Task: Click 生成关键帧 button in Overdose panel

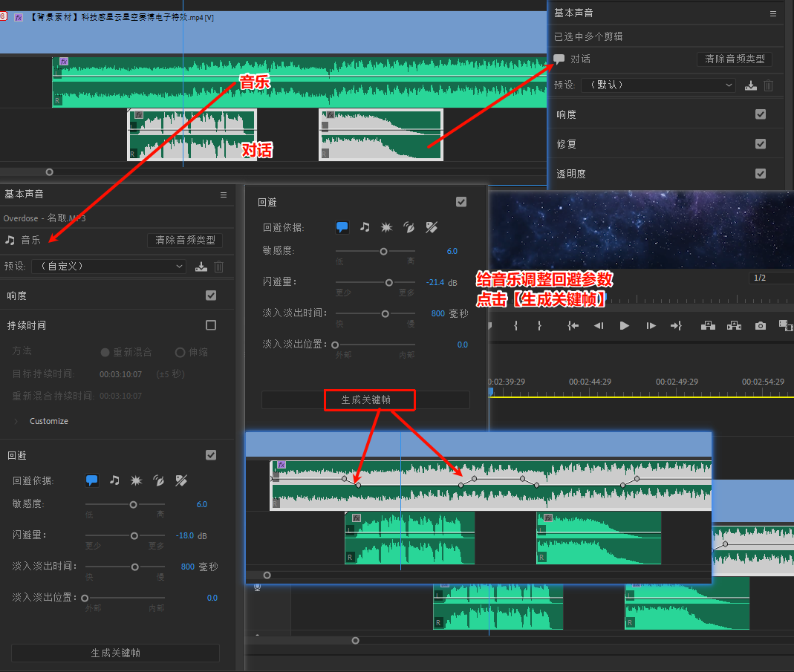Action: (115, 653)
